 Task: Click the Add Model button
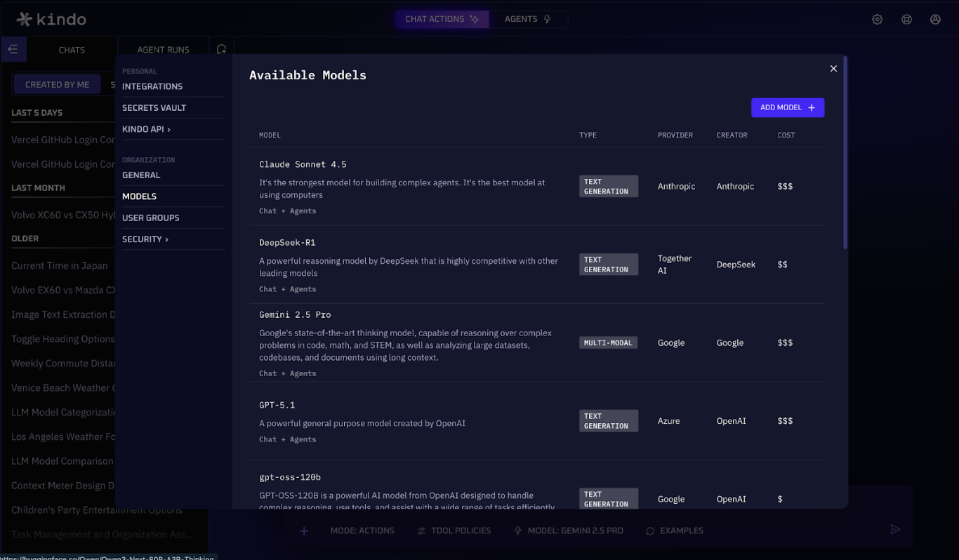click(788, 107)
